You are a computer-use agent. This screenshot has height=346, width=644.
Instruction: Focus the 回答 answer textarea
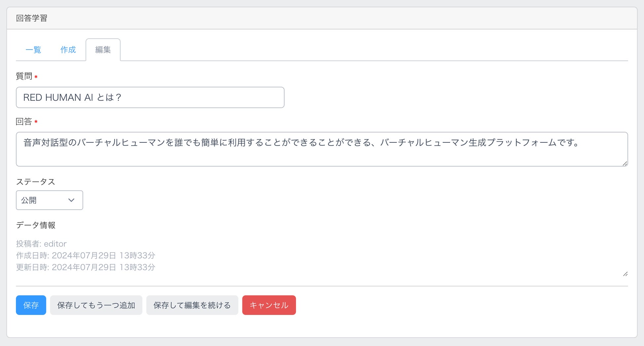tap(322, 149)
